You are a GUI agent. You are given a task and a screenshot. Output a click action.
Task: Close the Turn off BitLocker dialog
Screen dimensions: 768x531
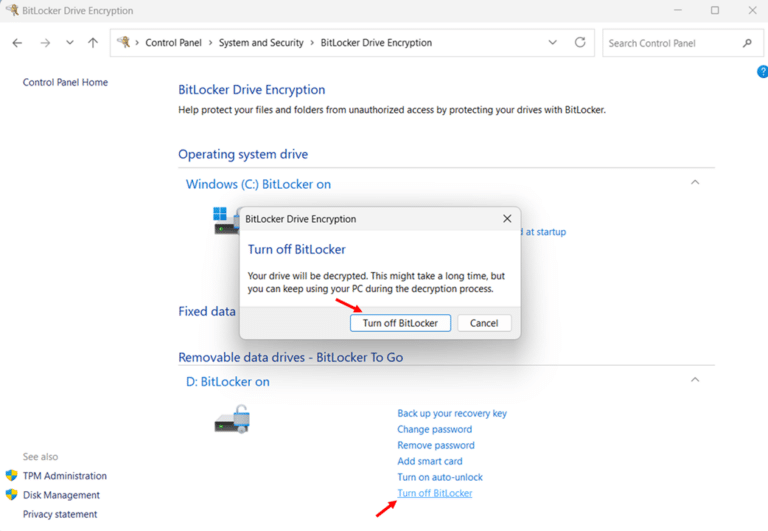click(x=507, y=219)
